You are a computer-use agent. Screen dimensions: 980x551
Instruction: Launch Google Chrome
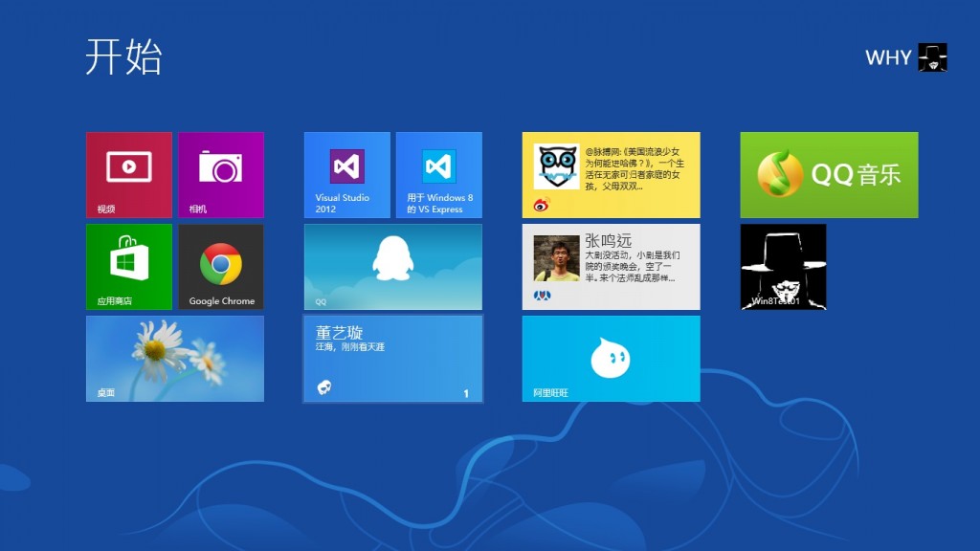(221, 267)
